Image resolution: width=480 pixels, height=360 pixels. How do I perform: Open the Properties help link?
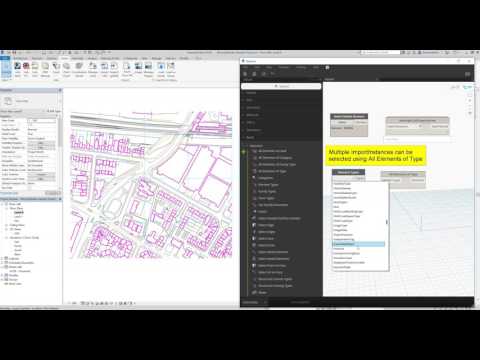(9, 193)
